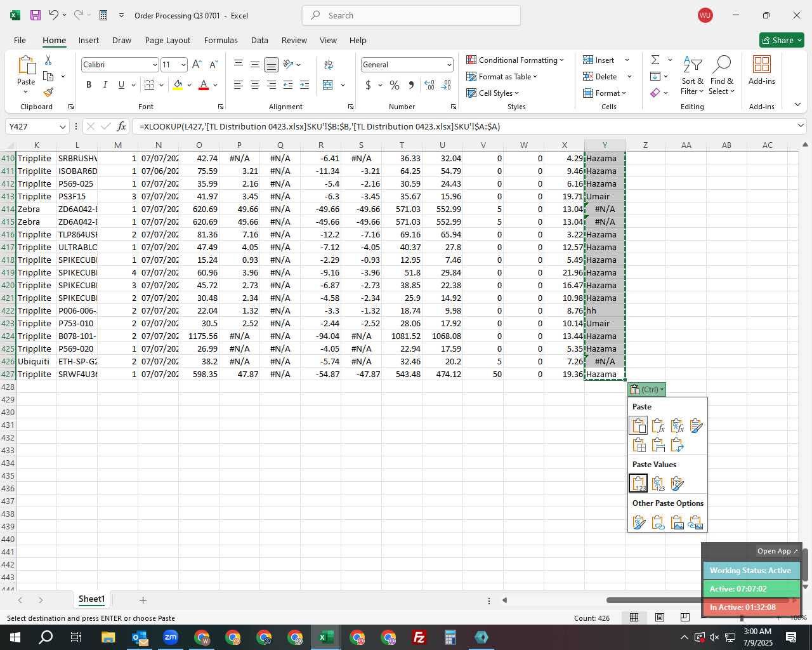Viewport: 812px width, 650px height.
Task: Click the Undo arrow icon
Action: tap(54, 15)
